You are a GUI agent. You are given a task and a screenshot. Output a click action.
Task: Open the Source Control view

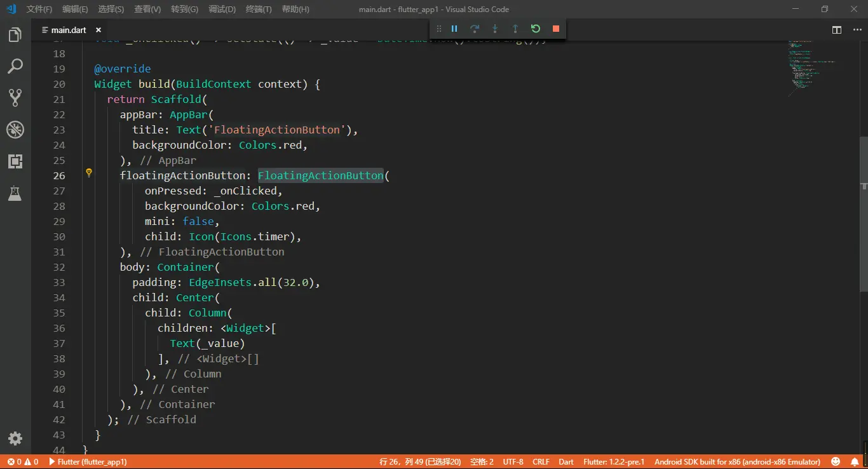click(15, 97)
